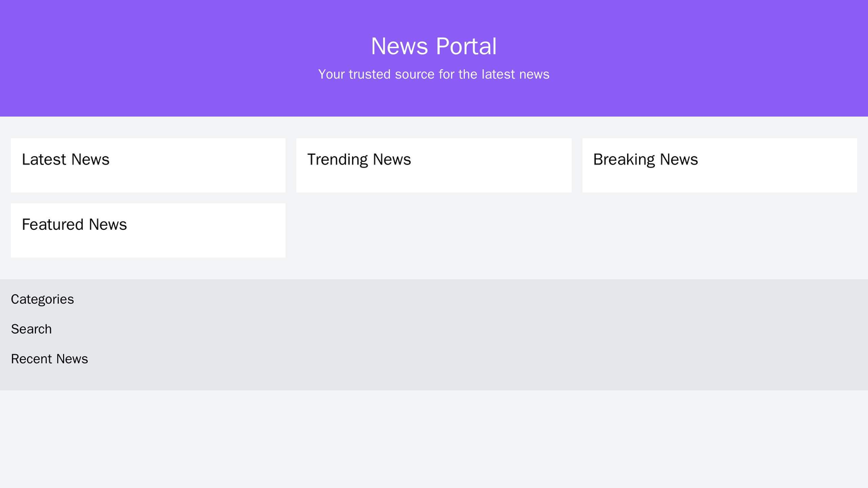
Task: Click the tagline under News Portal
Action: 434,74
